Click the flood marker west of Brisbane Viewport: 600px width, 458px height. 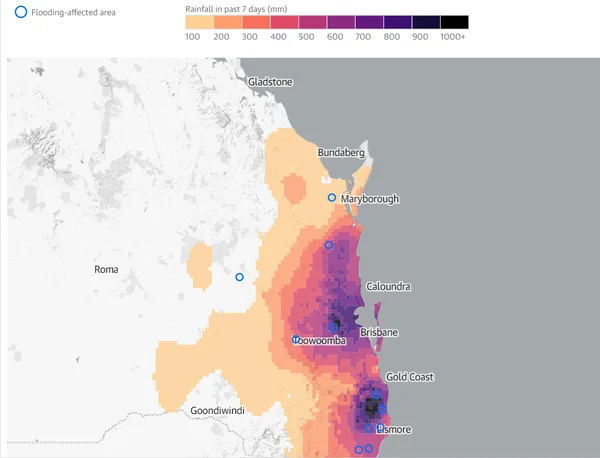tap(333, 324)
